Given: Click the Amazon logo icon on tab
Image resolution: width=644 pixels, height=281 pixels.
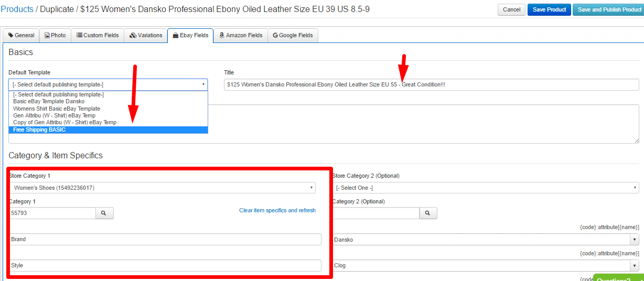Looking at the screenshot, I should point(222,35).
